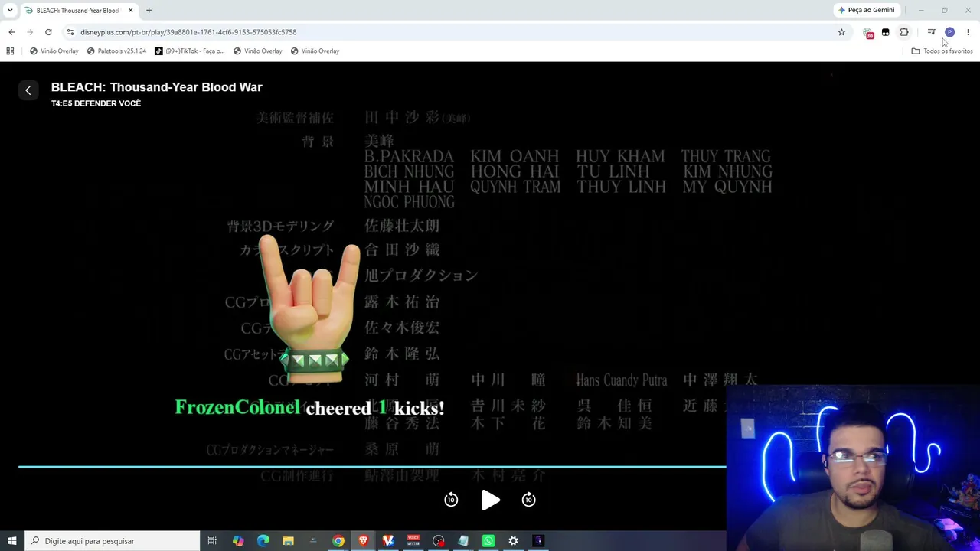Skip the video forward 10 seconds
This screenshot has height=551, width=980.
point(528,500)
